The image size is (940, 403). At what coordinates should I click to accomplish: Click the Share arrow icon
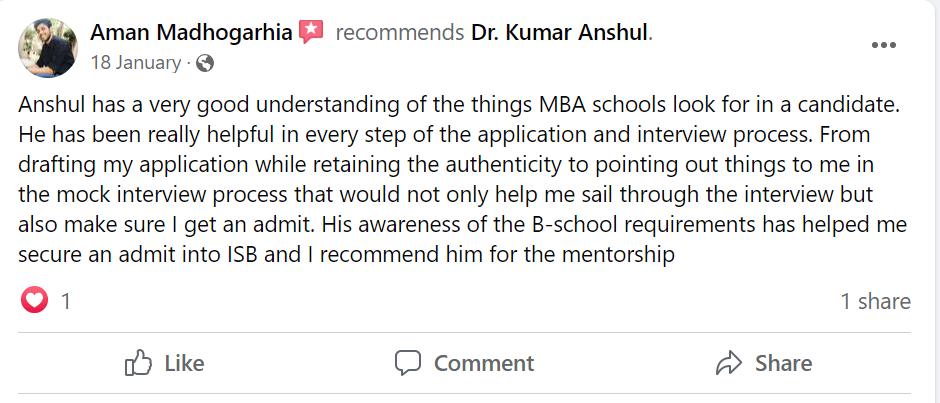pos(729,363)
